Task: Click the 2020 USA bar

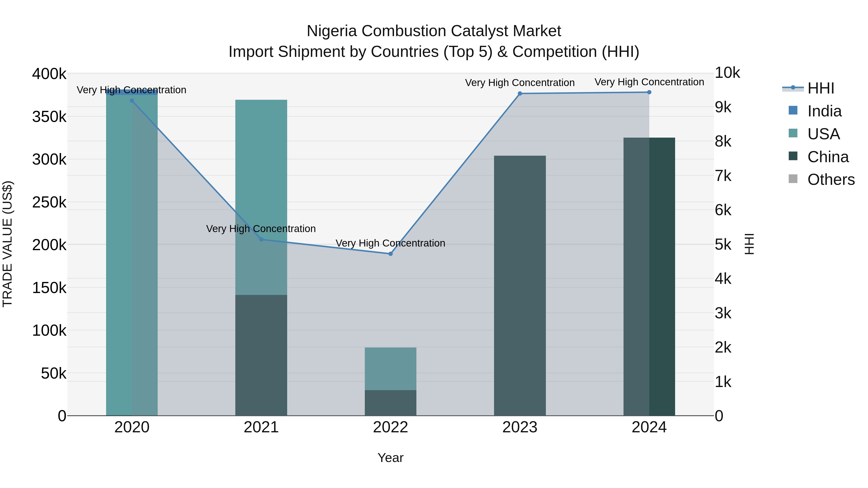Action: point(132,255)
